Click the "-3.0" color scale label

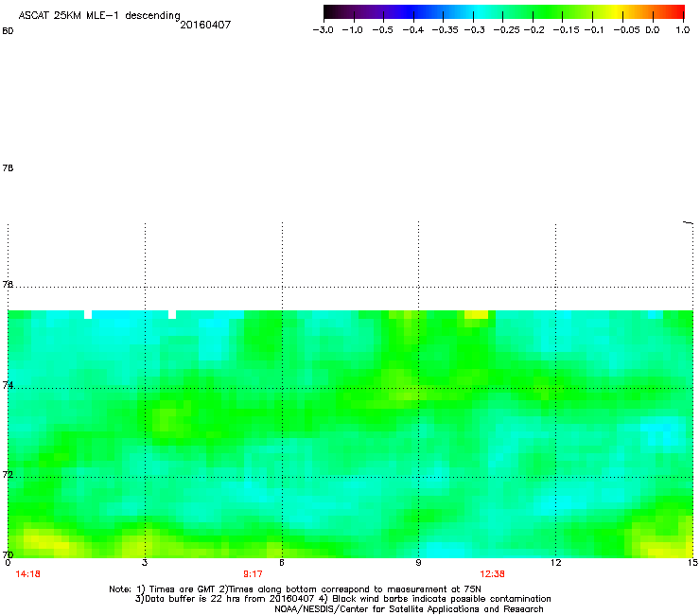(x=323, y=30)
